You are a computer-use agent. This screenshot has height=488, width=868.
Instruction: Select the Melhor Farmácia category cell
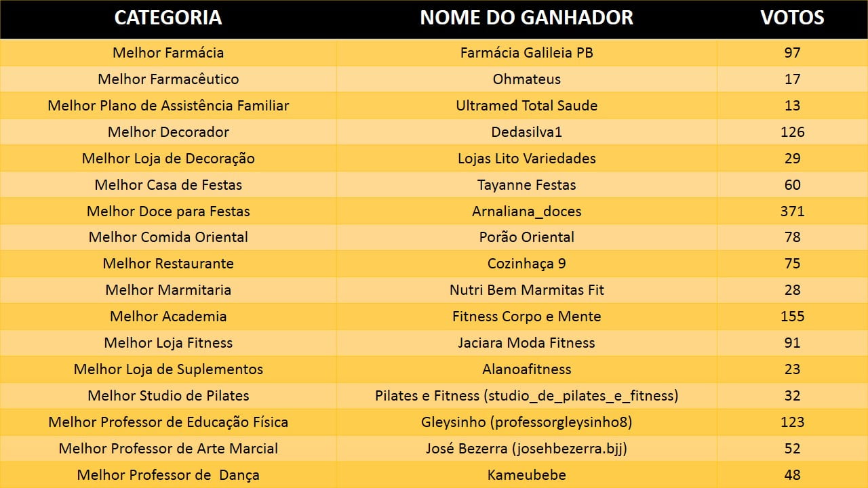(x=168, y=53)
